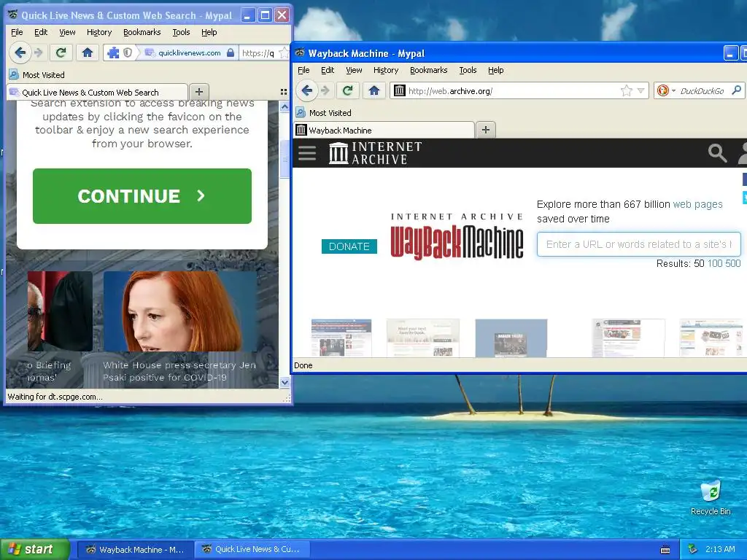747x560 pixels.
Task: Open DuckDuckGo search engine selector
Action: tap(665, 90)
